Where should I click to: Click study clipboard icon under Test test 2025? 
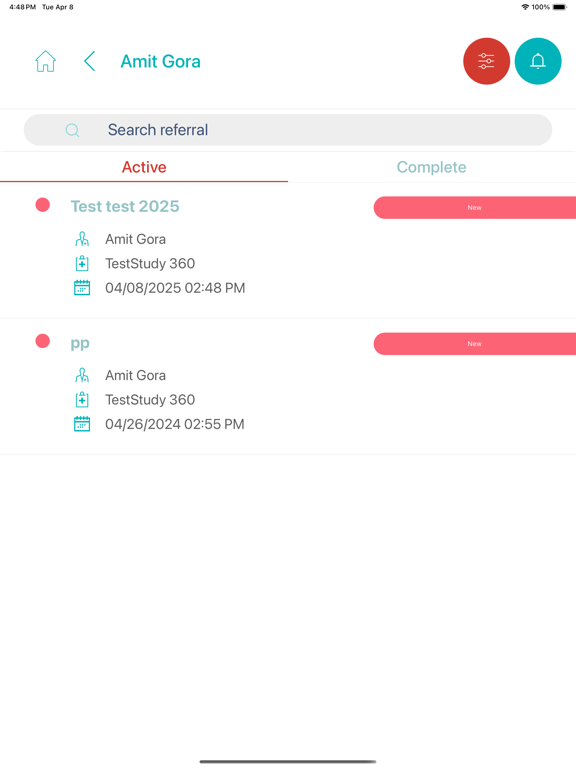tap(82, 264)
